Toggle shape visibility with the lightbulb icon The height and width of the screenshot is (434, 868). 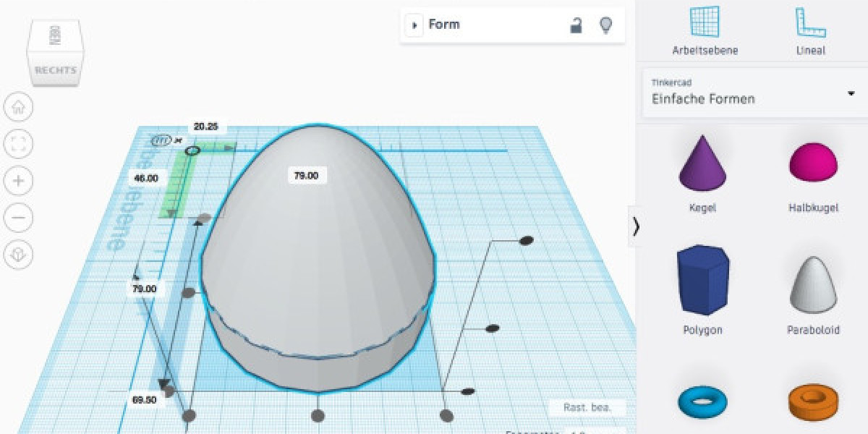tap(606, 25)
